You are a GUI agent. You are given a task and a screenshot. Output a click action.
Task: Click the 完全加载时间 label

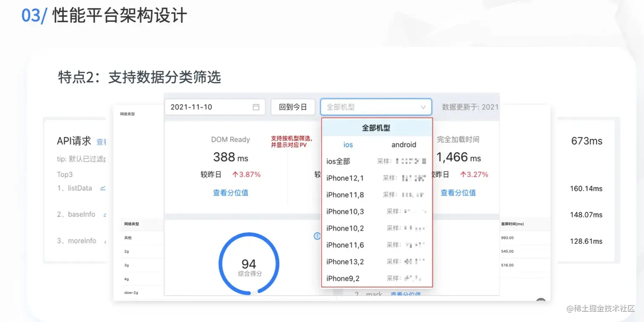pyautogui.click(x=458, y=139)
